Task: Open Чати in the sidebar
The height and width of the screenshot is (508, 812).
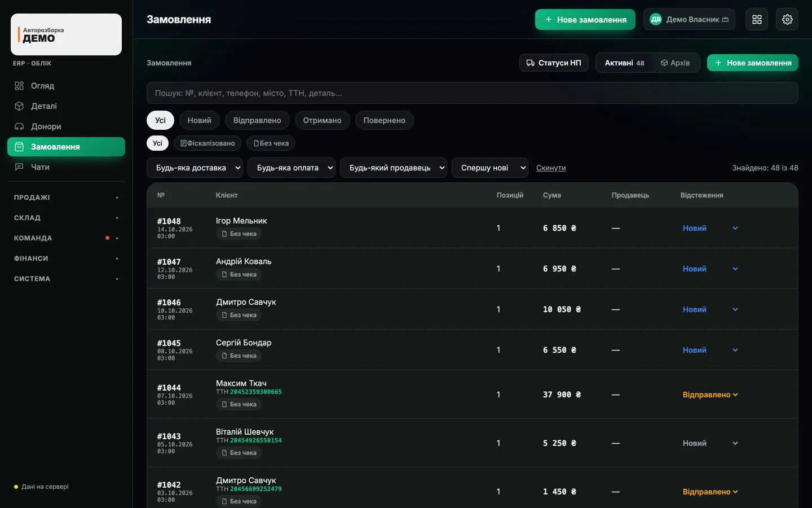Action: coord(66,167)
